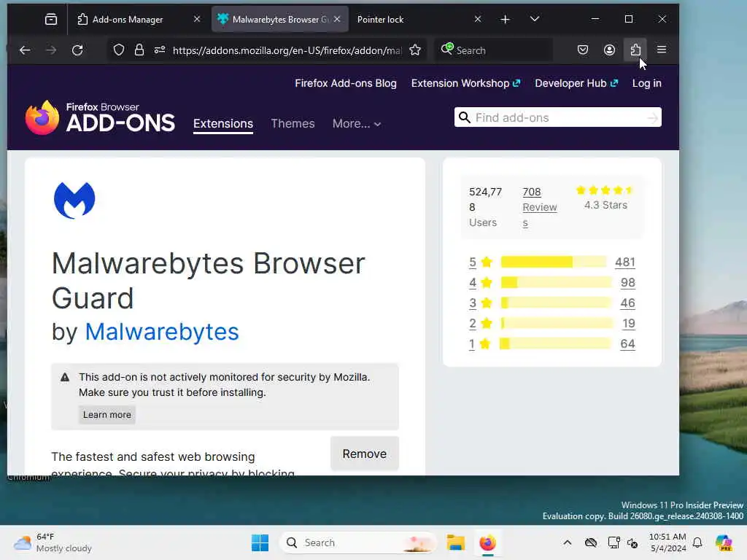Open site permissions icon in address bar
The image size is (747, 560).
(160, 50)
